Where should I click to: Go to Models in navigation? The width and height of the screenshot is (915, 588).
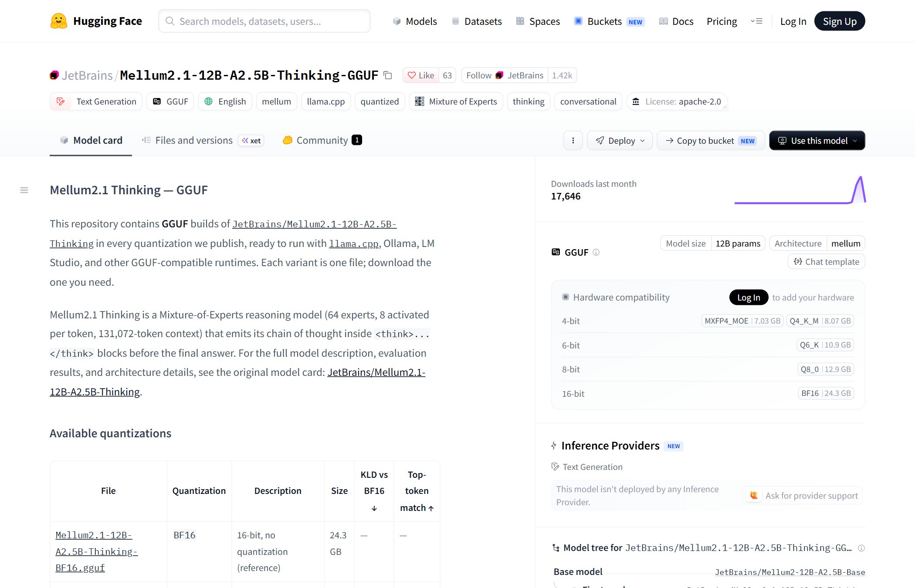click(x=415, y=21)
